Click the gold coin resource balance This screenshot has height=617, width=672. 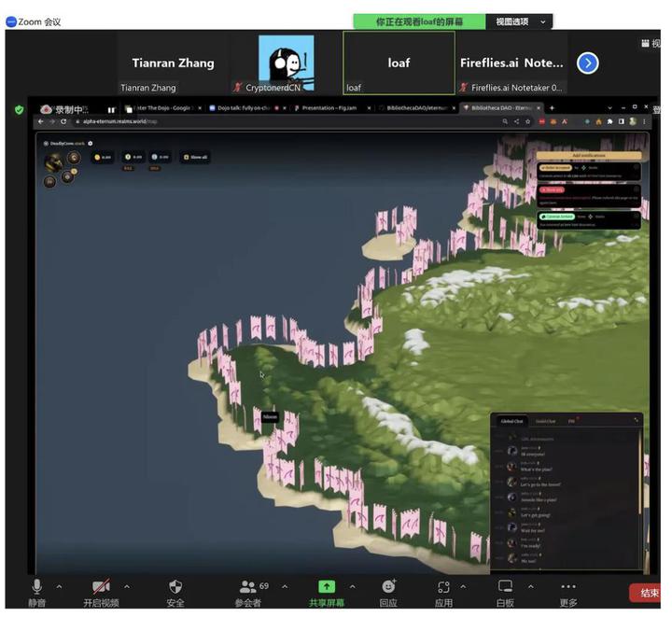[103, 157]
